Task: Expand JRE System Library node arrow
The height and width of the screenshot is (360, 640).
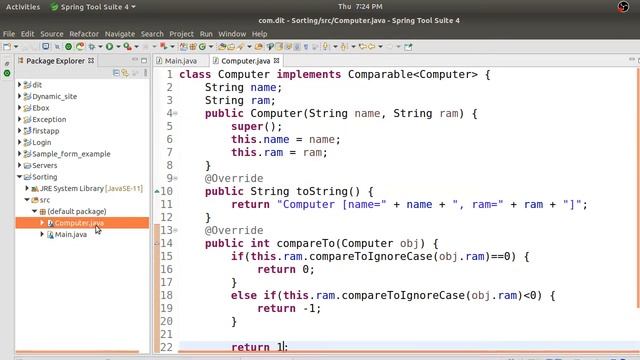Action: pos(27,188)
